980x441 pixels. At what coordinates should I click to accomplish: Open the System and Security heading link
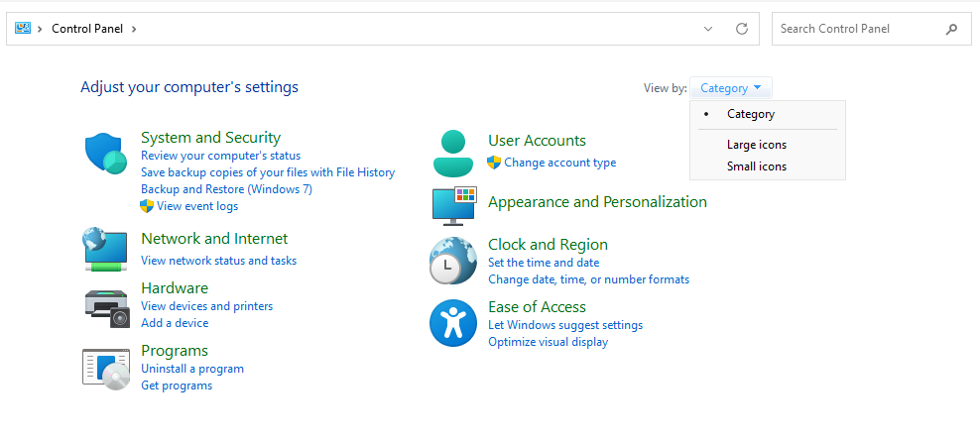210,138
